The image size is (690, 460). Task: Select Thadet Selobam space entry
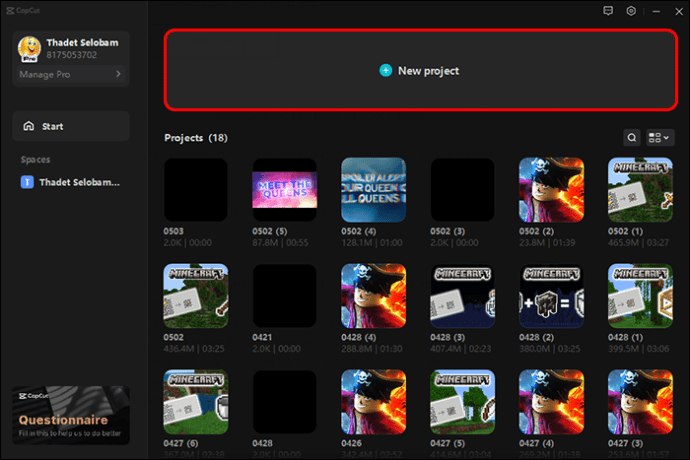pyautogui.click(x=71, y=182)
